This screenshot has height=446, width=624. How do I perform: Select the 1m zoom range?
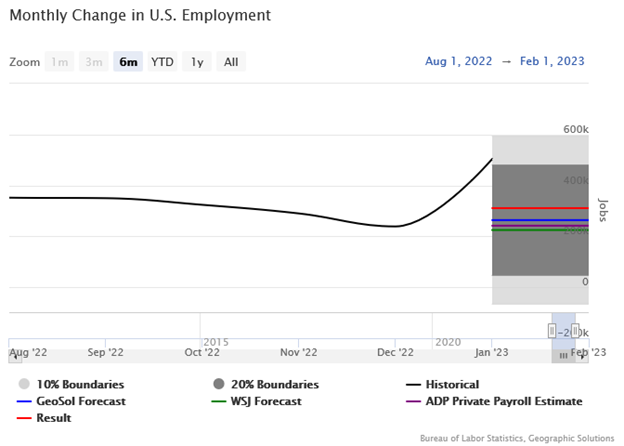coord(60,62)
